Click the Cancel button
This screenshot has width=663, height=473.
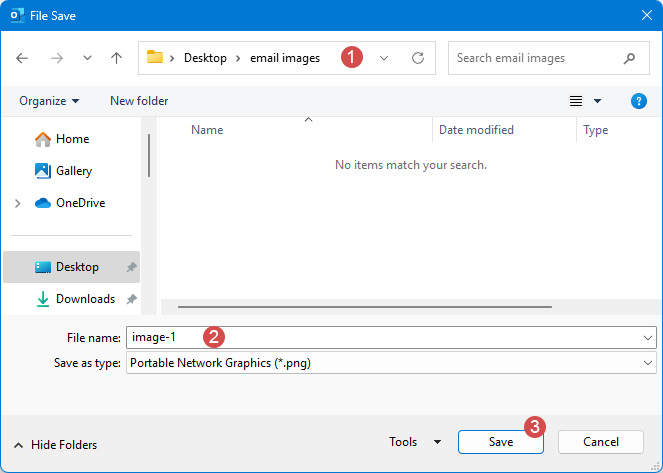click(600, 442)
